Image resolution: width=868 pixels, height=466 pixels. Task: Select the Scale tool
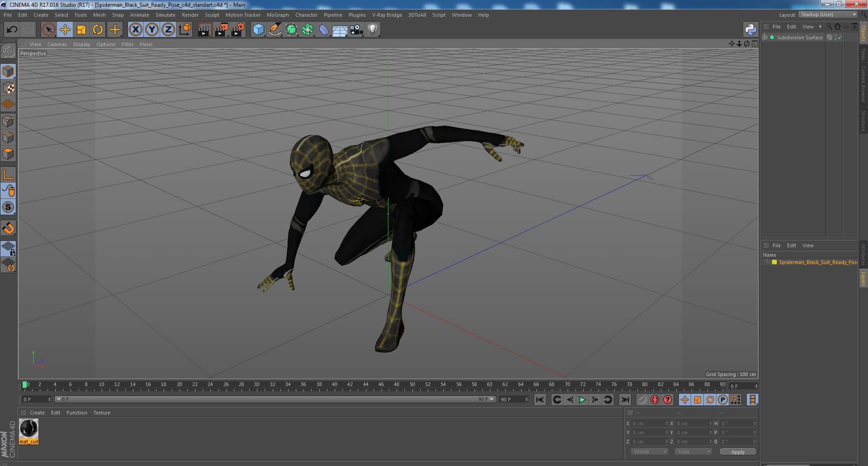click(x=81, y=30)
